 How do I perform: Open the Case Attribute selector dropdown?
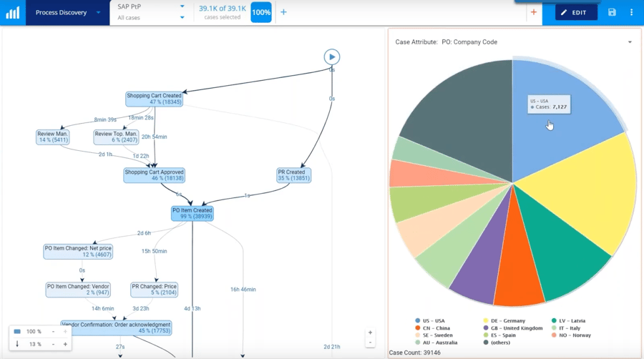point(630,42)
